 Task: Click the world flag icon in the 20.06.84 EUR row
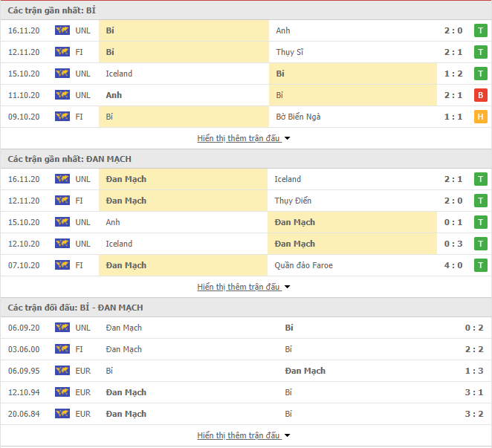click(62, 414)
